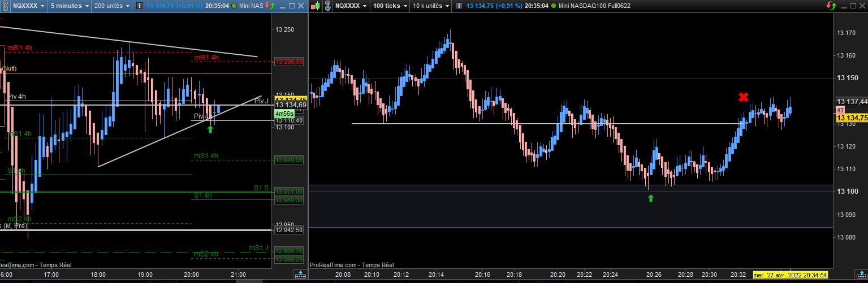
Task: Maximize the 100 ticks chart window
Action: pos(853,6)
